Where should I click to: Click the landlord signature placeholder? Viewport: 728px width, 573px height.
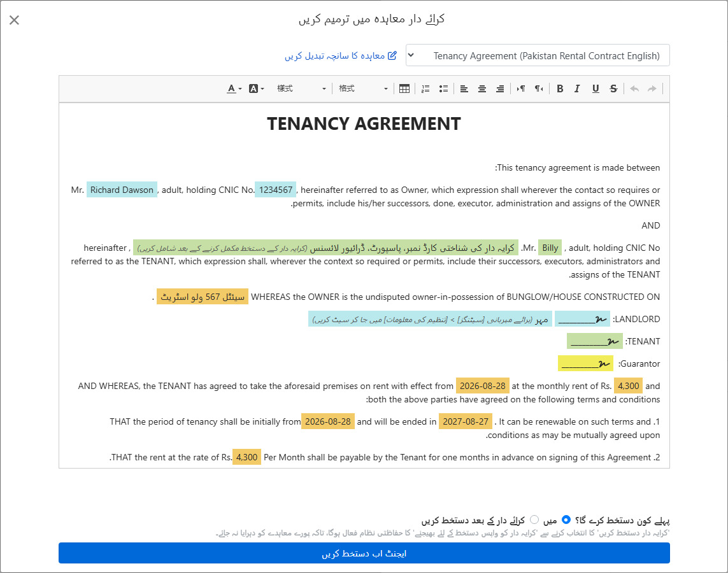click(582, 319)
